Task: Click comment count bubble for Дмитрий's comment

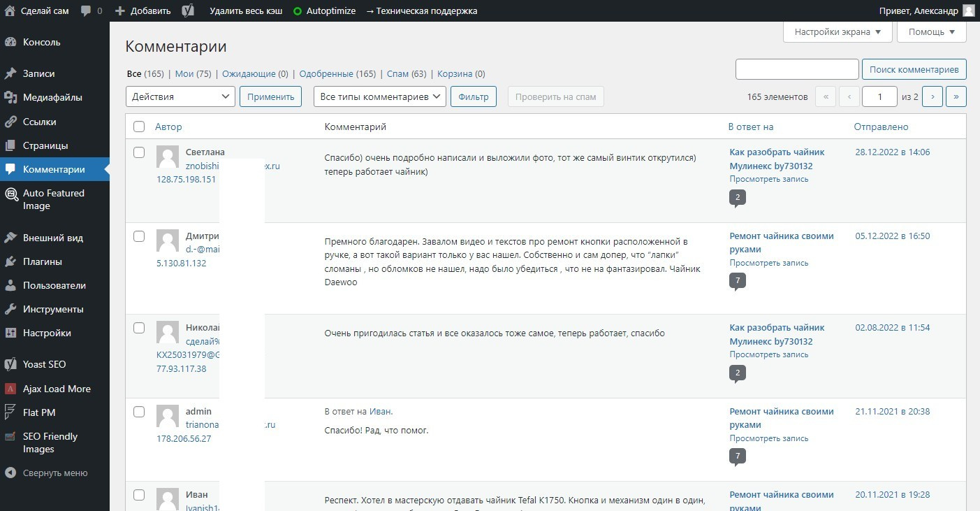Action: point(737,281)
